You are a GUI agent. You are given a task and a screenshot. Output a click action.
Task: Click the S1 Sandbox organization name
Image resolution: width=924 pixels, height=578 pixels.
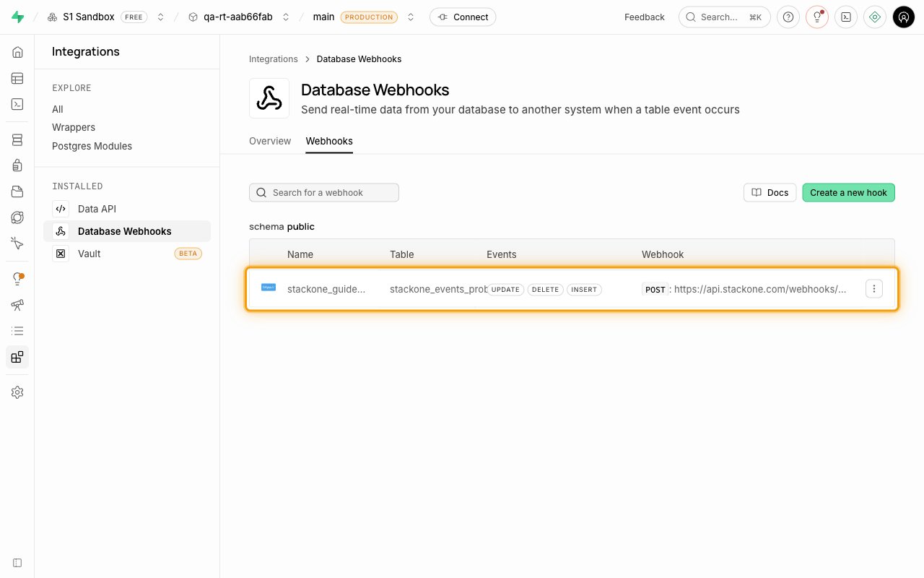tap(89, 17)
